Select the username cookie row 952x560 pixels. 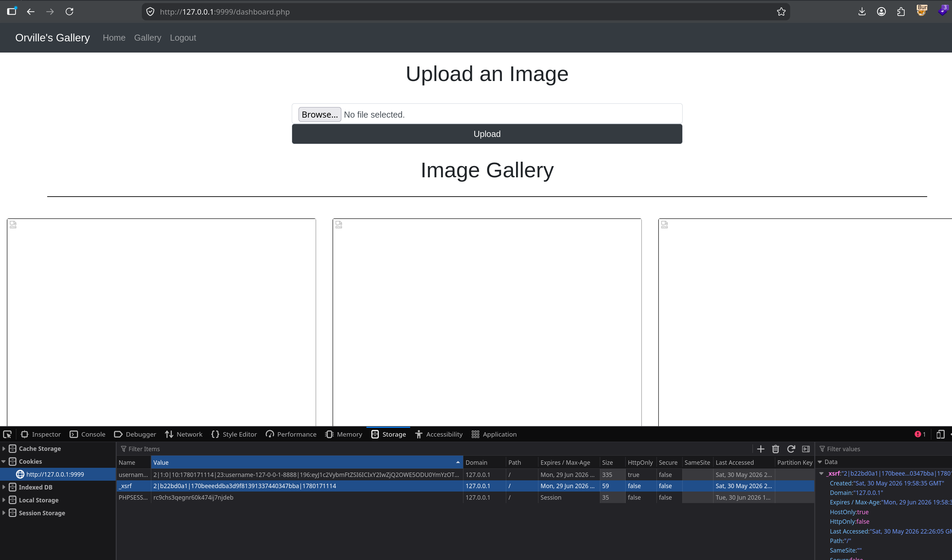click(x=465, y=474)
